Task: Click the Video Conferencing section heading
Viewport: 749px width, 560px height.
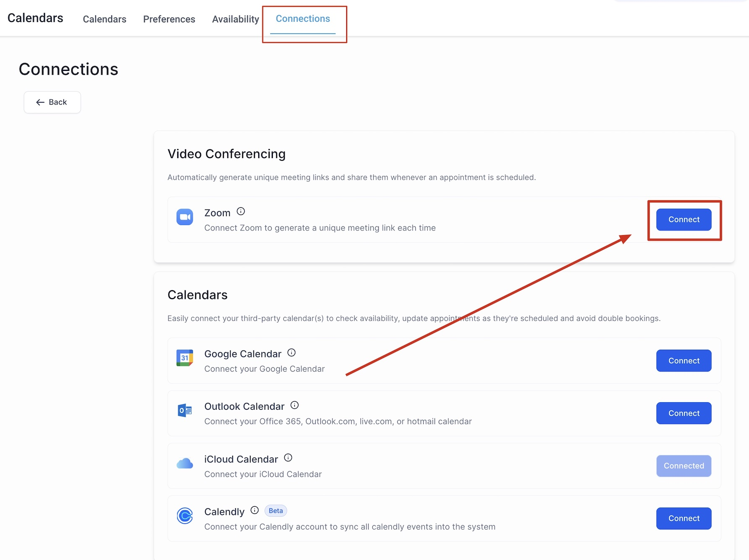Action: tap(226, 154)
